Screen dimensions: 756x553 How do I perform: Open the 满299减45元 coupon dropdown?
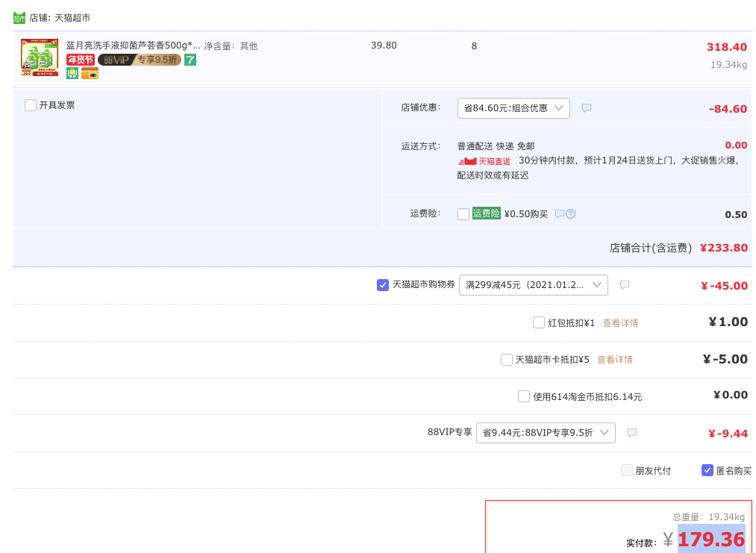(534, 285)
